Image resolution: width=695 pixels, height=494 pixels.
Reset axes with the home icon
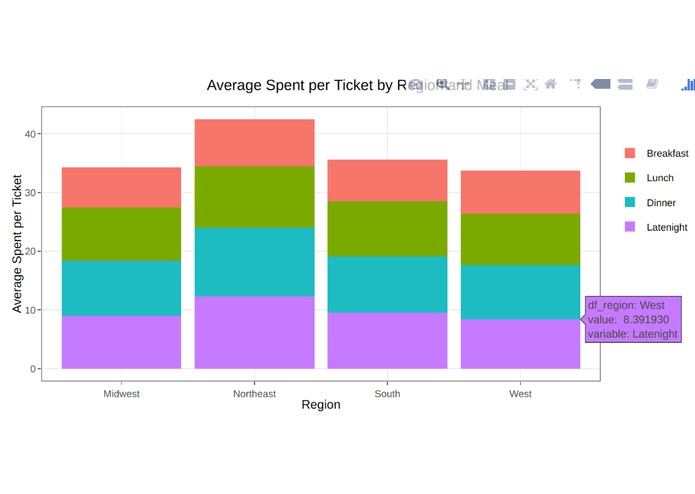551,84
